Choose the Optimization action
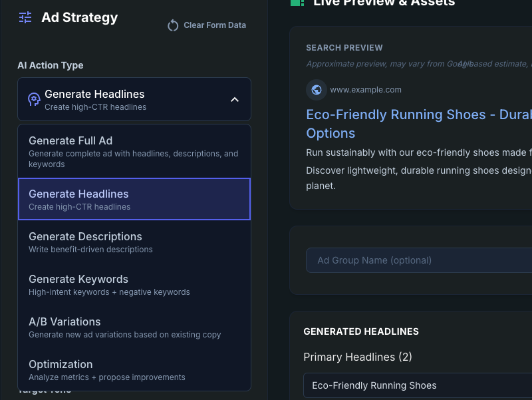 coord(134,369)
